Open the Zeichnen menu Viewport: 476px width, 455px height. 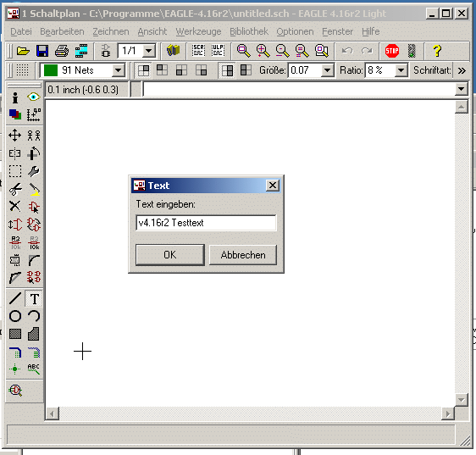coord(110,31)
